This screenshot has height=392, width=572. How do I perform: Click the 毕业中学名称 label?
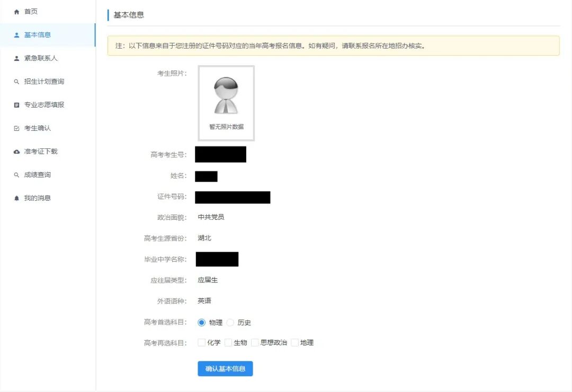coord(165,260)
